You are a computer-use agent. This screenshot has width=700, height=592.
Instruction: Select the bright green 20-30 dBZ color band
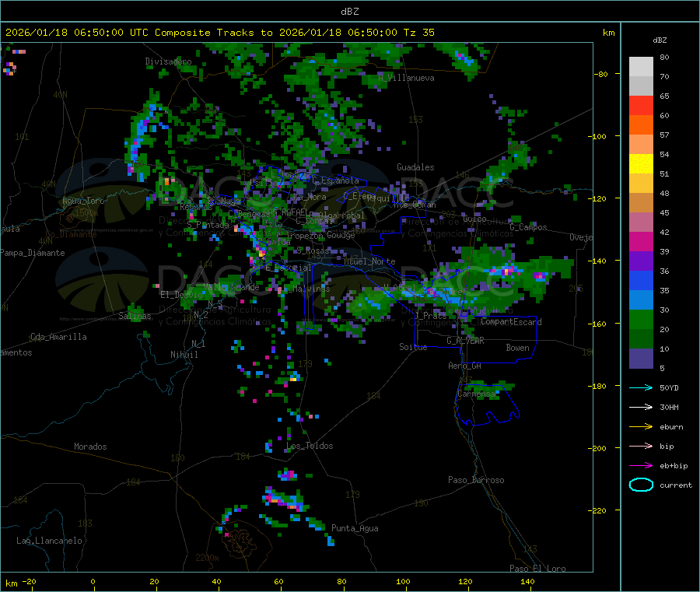click(641, 319)
